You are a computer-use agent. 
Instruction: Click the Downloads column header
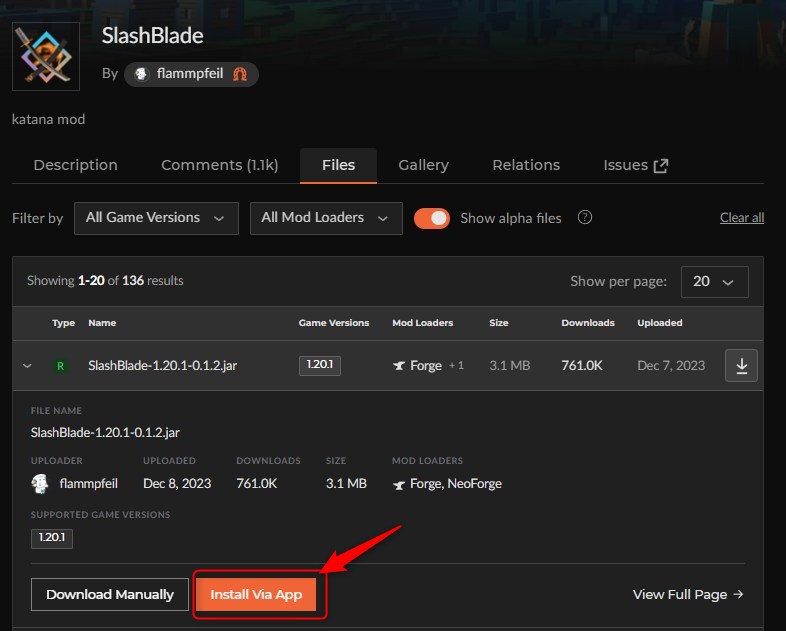pyautogui.click(x=587, y=323)
